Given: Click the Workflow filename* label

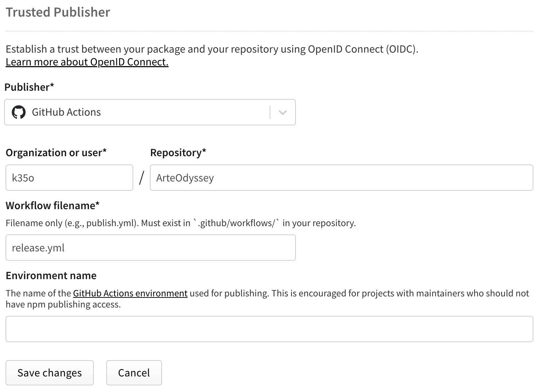Looking at the screenshot, I should 53,205.
